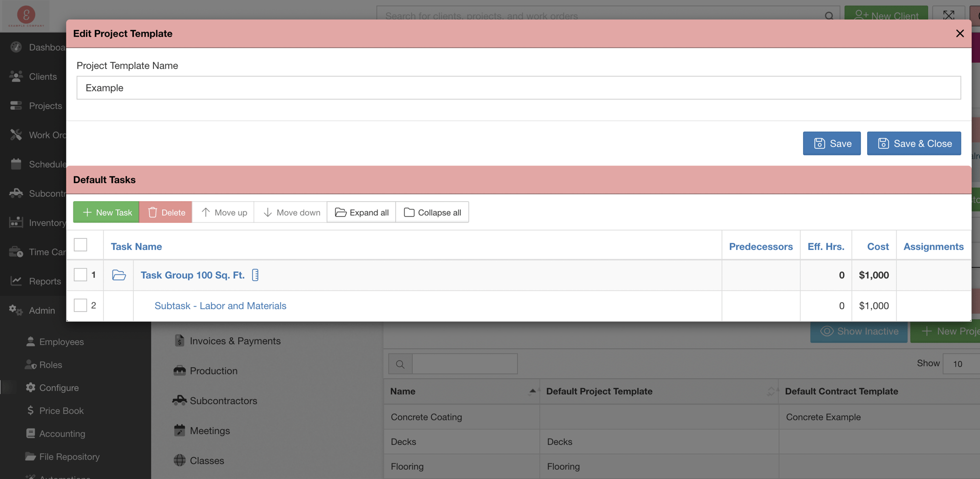
Task: Click the Reports chart icon in sidebar
Action: [16, 281]
